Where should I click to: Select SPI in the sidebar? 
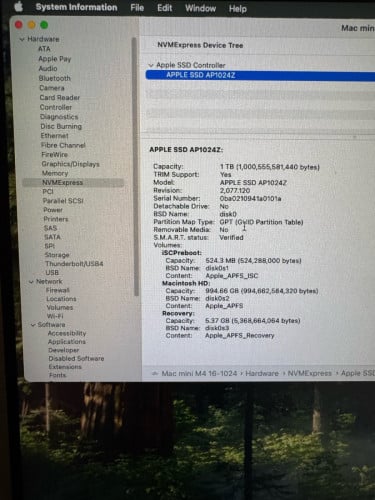tap(50, 246)
